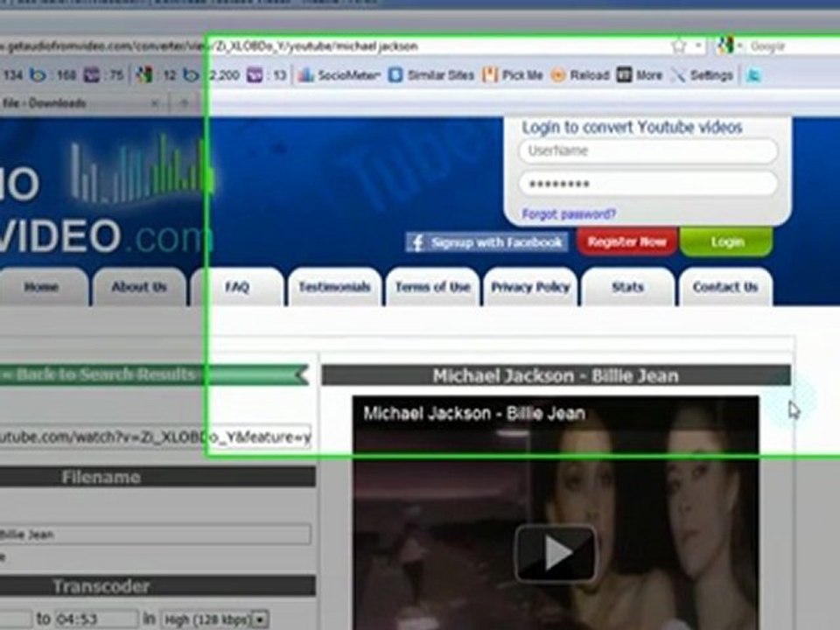Click the red Register Now button
Image resolution: width=840 pixels, height=630 pixels.
(x=626, y=242)
